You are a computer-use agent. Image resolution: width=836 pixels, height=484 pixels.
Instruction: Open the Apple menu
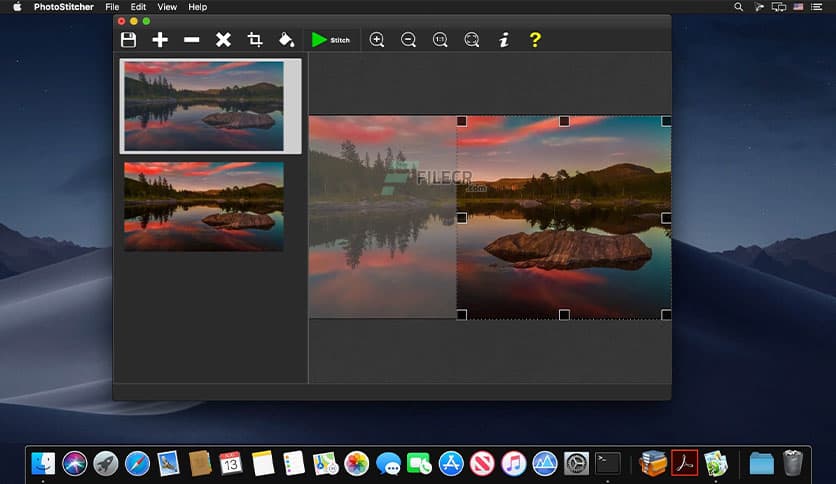(x=17, y=7)
